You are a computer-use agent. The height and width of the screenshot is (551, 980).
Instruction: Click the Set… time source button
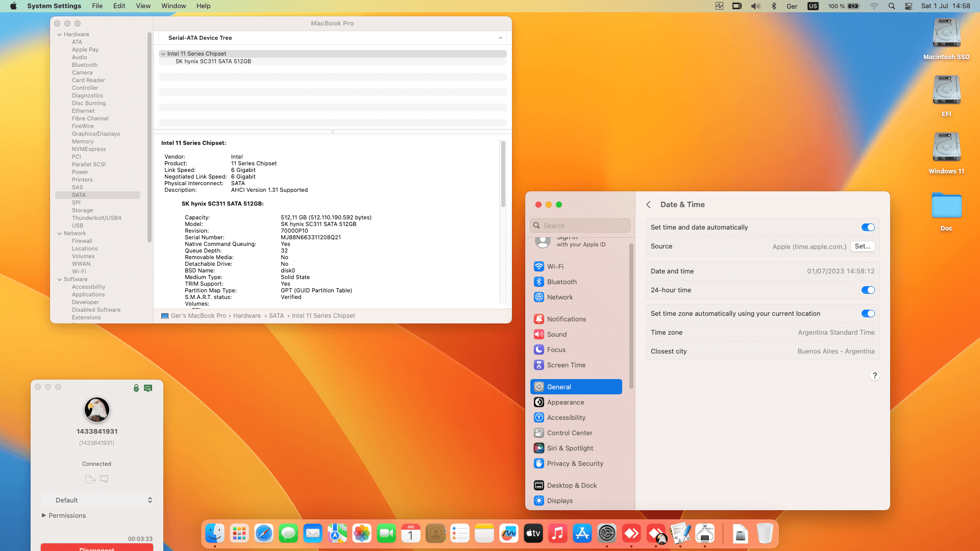point(863,246)
